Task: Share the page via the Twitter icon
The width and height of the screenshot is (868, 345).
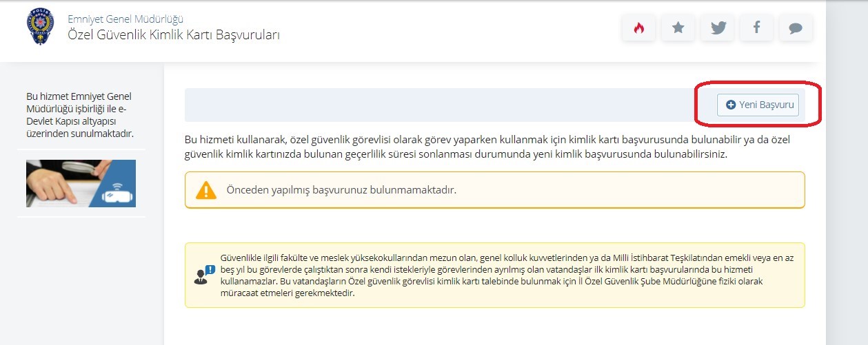Action: pyautogui.click(x=717, y=28)
